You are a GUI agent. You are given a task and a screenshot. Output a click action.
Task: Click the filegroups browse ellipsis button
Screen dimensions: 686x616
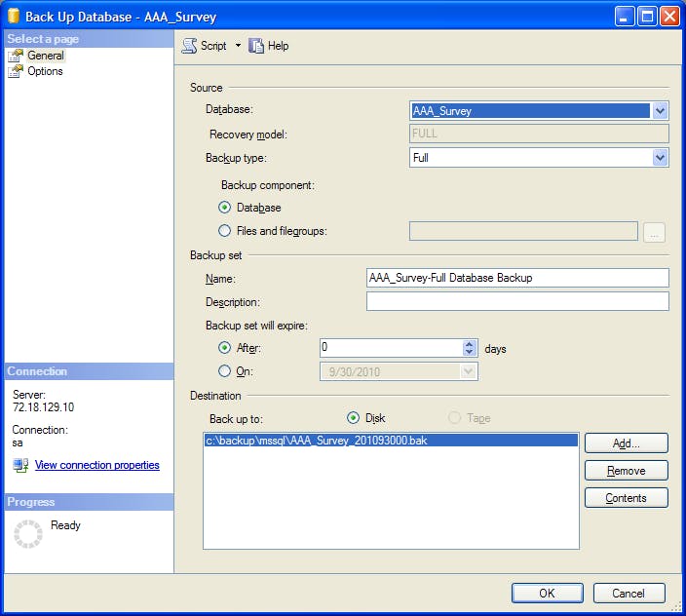click(x=655, y=231)
